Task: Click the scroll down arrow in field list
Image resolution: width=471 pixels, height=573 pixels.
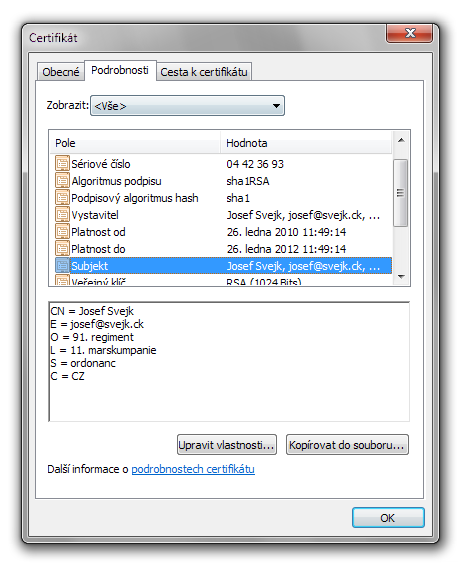Action: coord(401,277)
